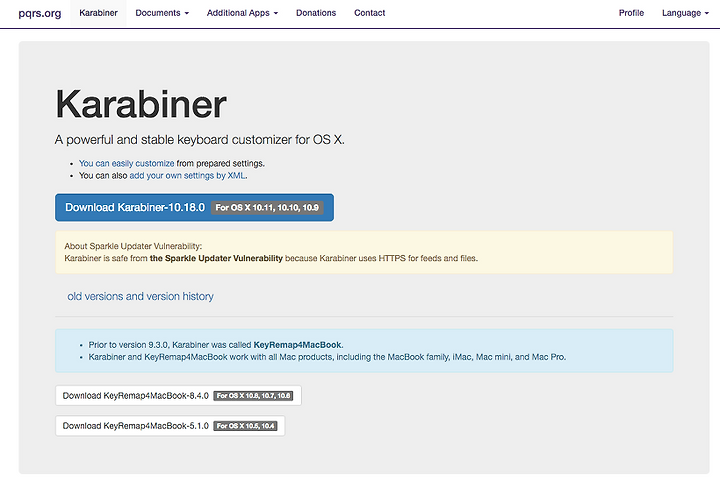This screenshot has width=720, height=482.
Task: Expand the Documents dropdown menu
Action: point(162,13)
